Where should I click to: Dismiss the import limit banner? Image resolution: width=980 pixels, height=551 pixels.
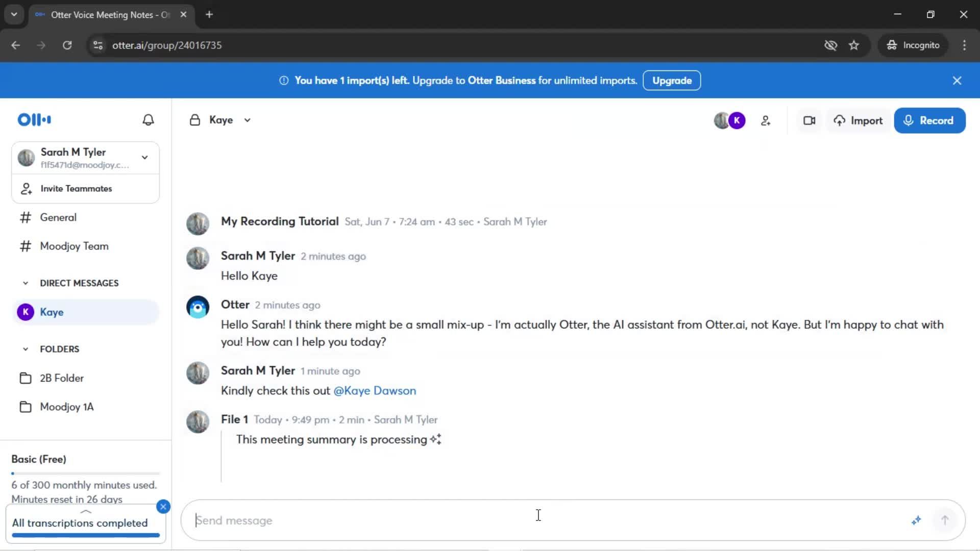click(x=957, y=81)
